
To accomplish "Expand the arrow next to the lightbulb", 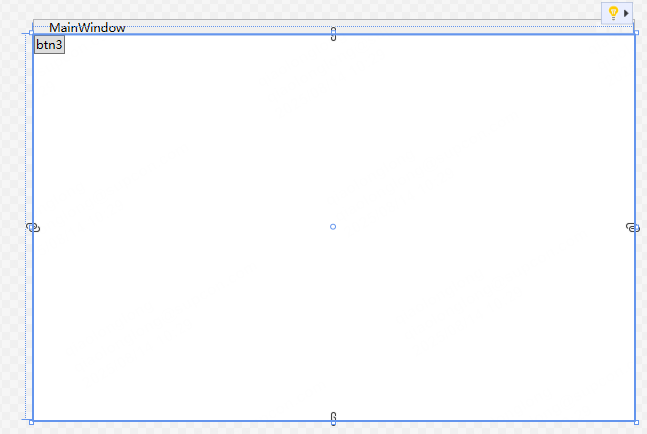I will pos(626,13).
